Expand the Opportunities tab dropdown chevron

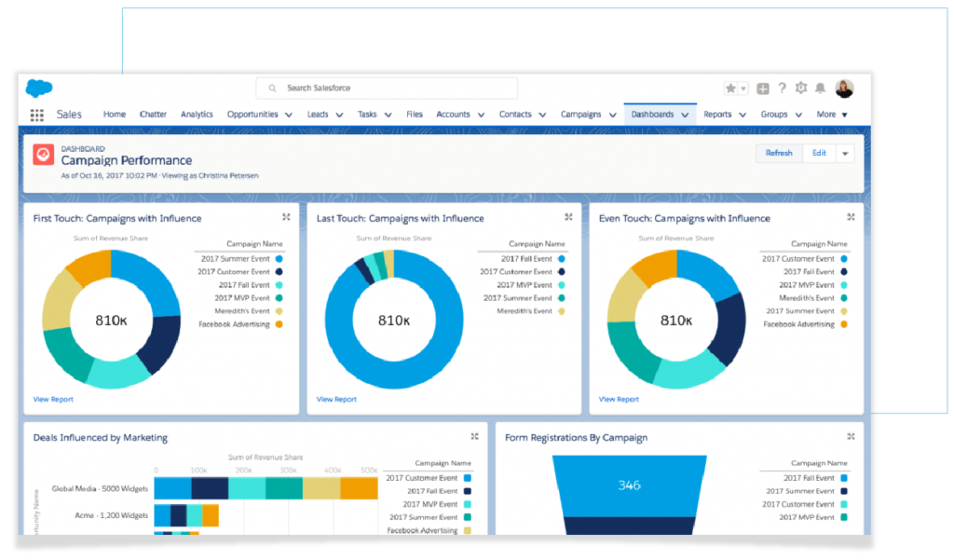[289, 115]
